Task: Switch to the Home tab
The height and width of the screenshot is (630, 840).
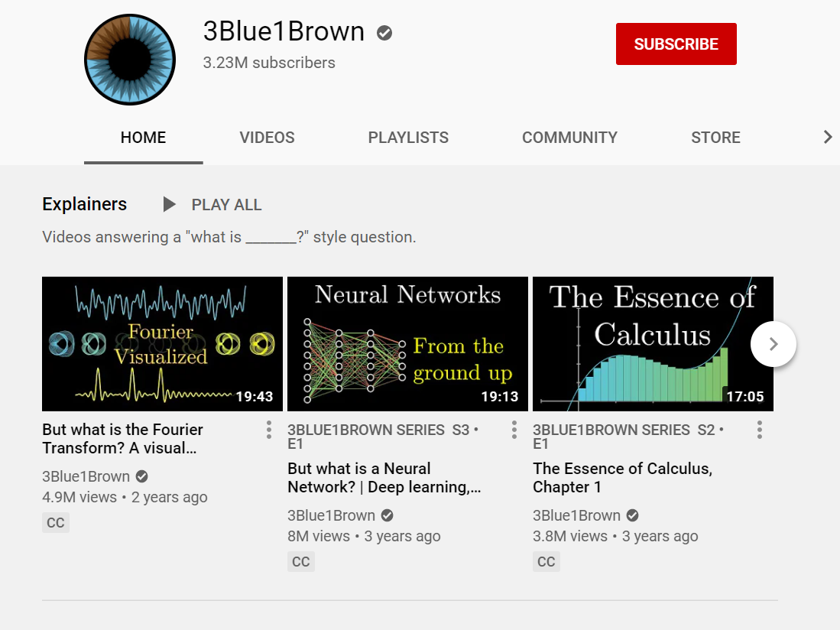Action: point(143,138)
